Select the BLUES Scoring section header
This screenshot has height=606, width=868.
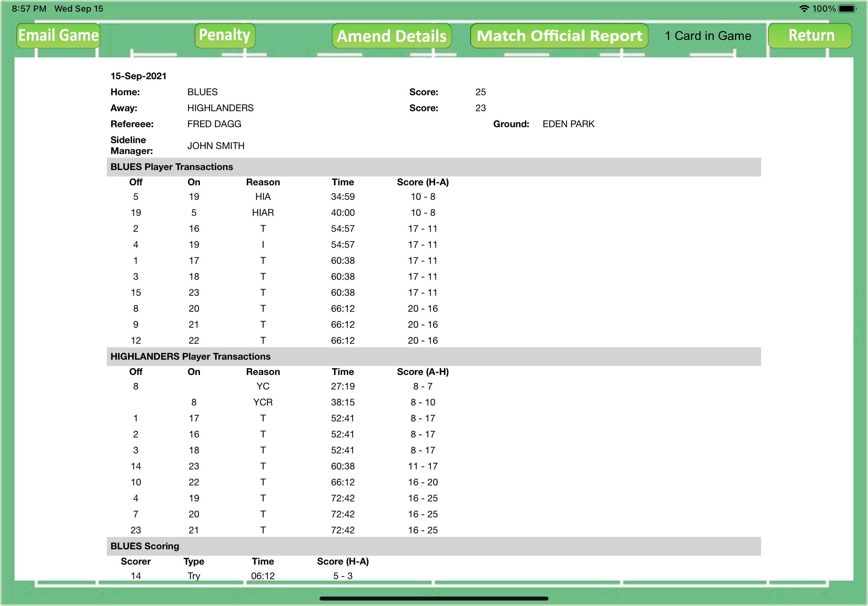tap(434, 546)
